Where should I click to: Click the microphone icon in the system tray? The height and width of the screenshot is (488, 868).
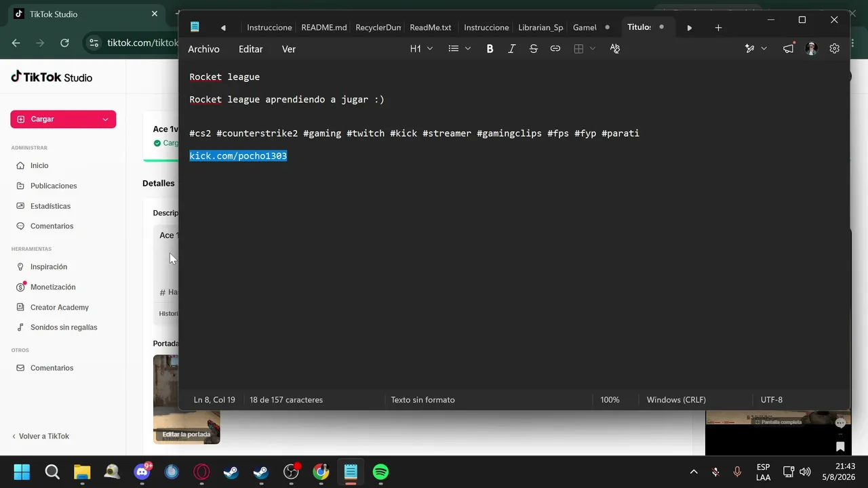(x=737, y=472)
